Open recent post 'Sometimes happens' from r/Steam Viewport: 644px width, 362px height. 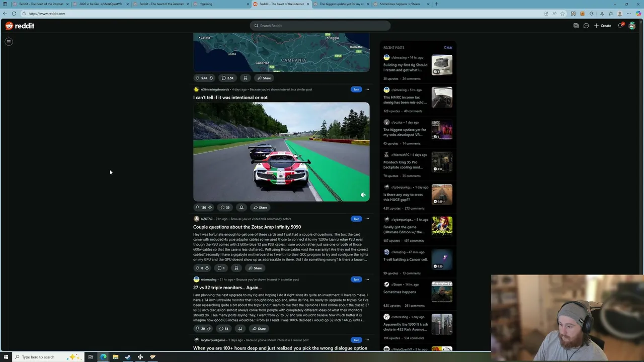point(399,292)
